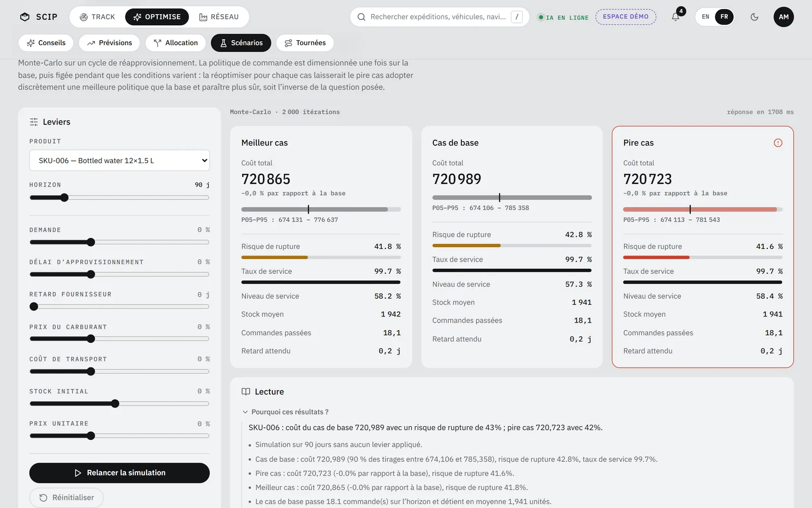Open the Tournées tab
The width and height of the screenshot is (812, 508).
click(305, 43)
